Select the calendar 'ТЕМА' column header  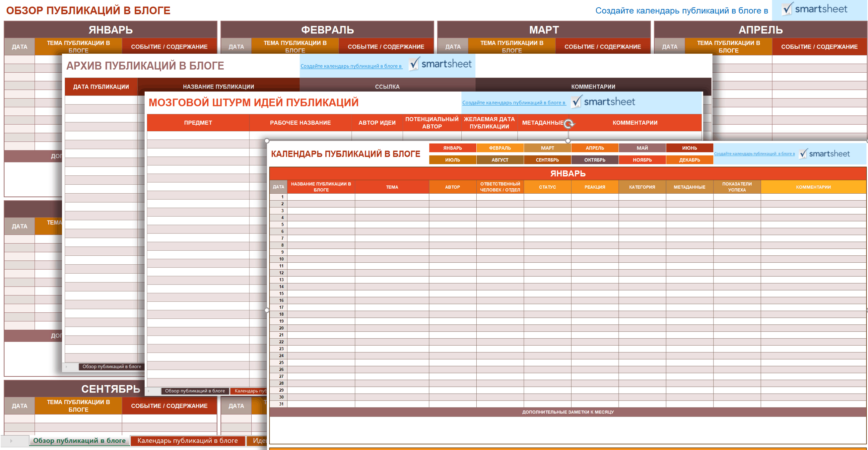(392, 187)
